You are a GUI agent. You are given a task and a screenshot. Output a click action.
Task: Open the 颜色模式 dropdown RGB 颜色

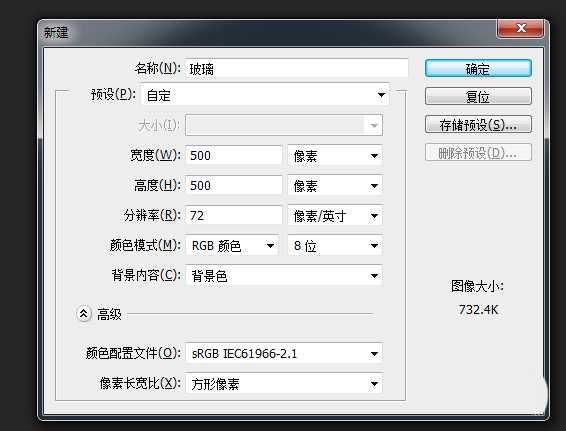pos(232,246)
